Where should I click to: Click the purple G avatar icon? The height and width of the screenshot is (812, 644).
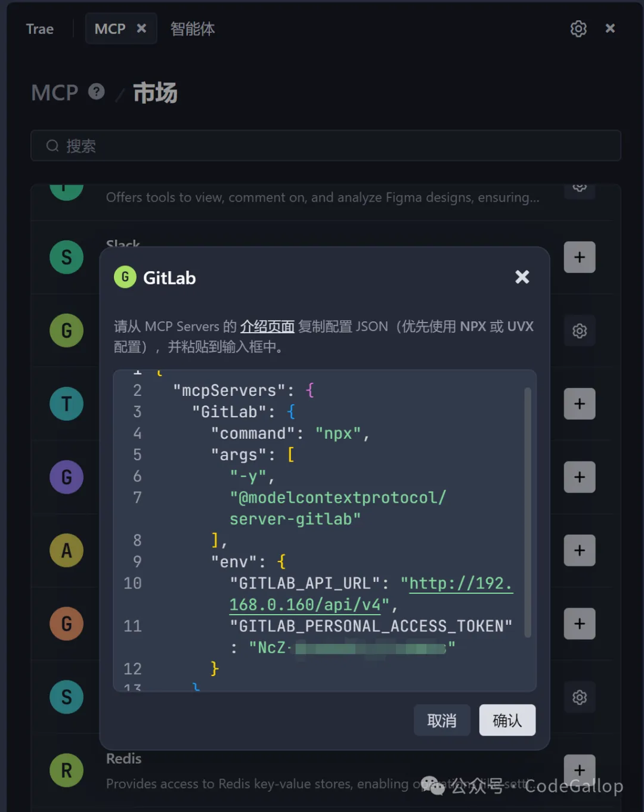coord(66,477)
